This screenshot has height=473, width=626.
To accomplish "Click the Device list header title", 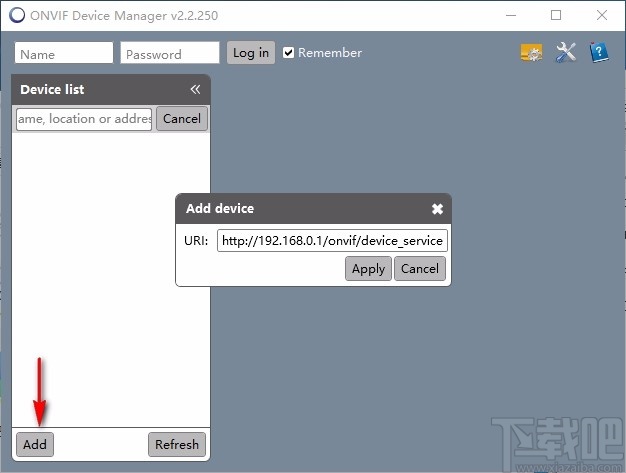I will pos(52,89).
